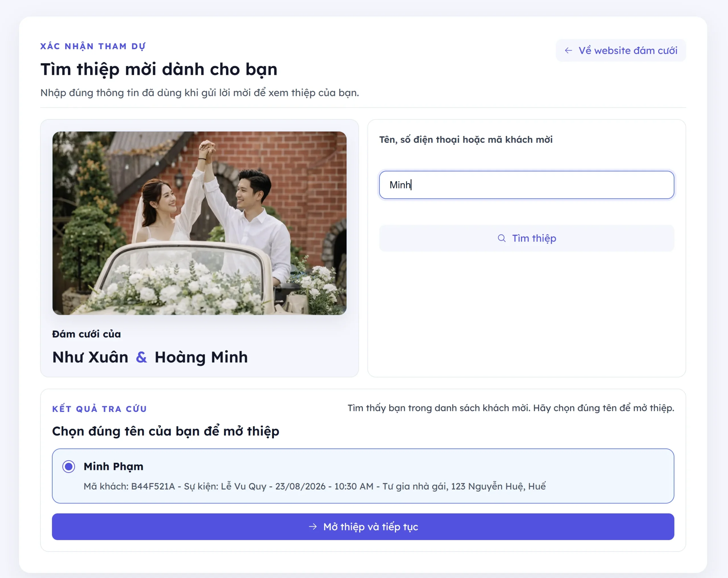This screenshot has width=728, height=578.
Task: Click the groom name Hoàng Minh
Action: tap(201, 357)
